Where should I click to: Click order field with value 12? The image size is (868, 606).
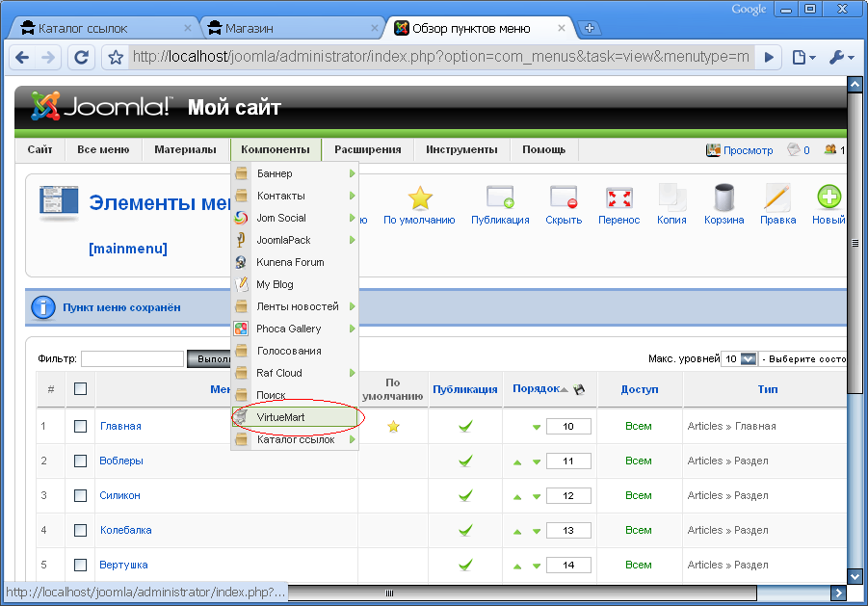(568, 495)
